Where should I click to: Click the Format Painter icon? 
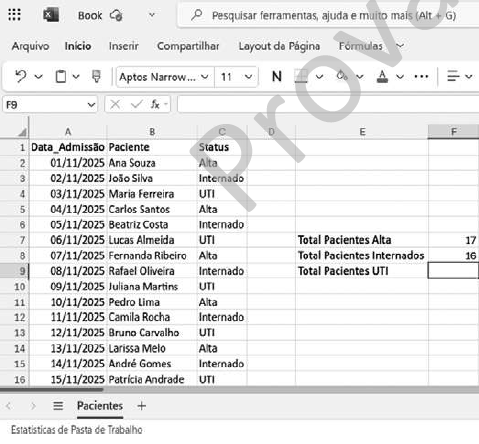96,76
